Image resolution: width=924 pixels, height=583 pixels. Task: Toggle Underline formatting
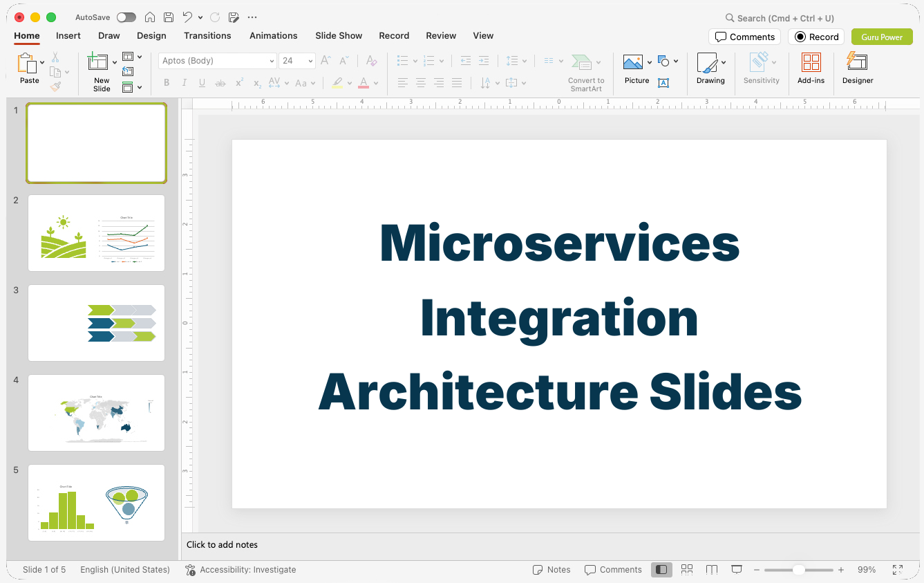pyautogui.click(x=202, y=83)
